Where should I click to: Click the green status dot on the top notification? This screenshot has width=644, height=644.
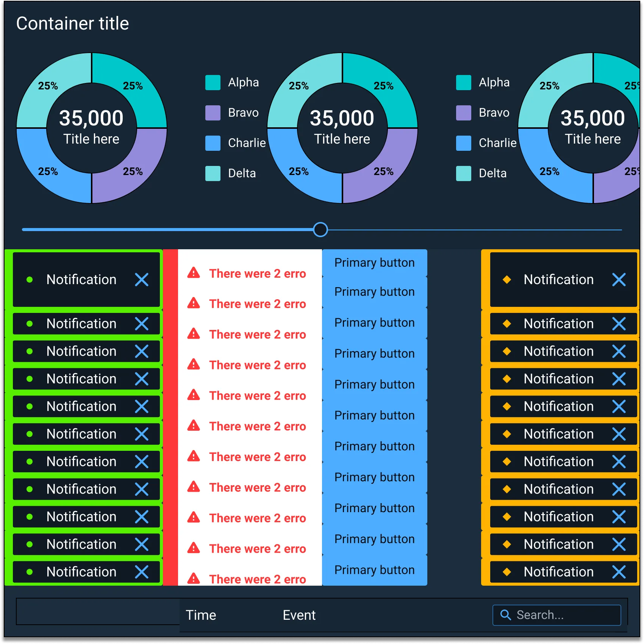(30, 279)
